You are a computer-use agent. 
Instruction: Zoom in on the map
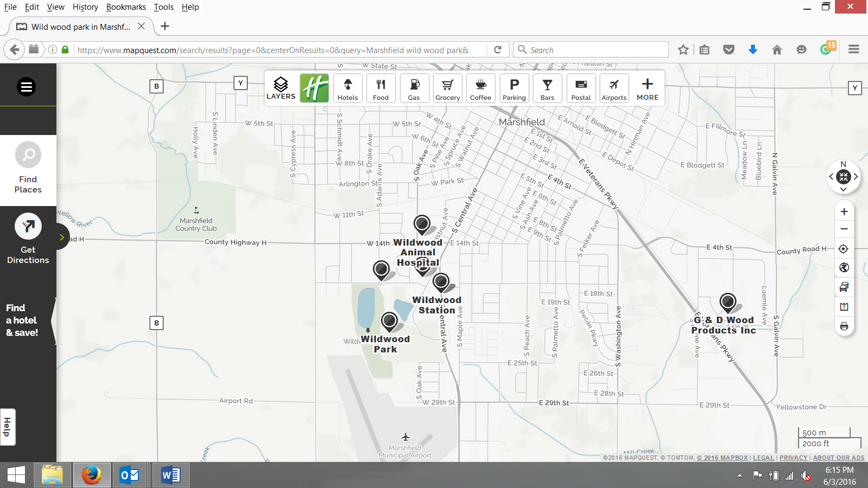pyautogui.click(x=844, y=211)
